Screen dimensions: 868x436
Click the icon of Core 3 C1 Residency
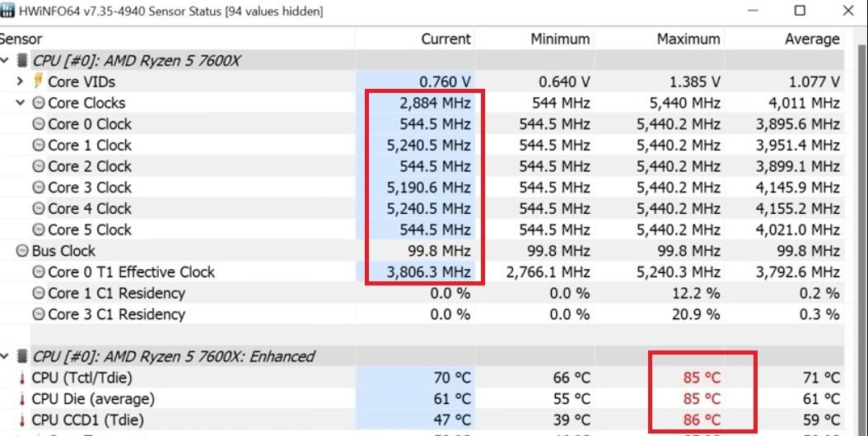[x=38, y=314]
